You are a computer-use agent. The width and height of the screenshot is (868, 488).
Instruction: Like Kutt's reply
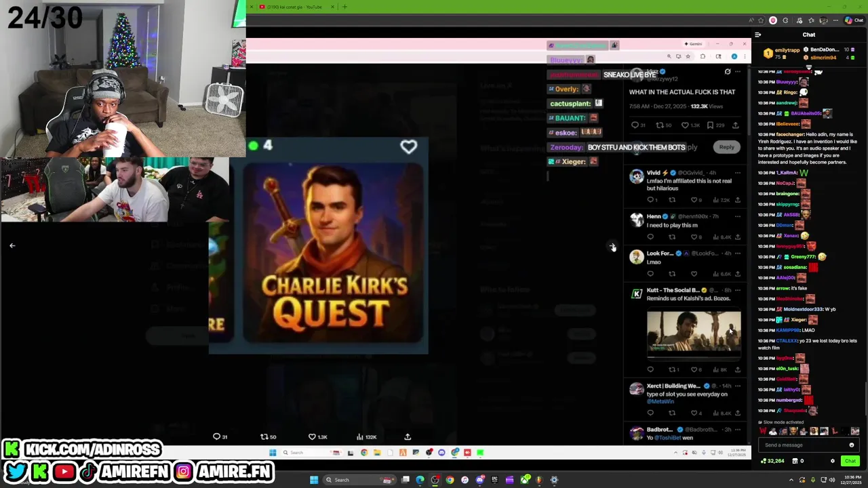tap(694, 369)
